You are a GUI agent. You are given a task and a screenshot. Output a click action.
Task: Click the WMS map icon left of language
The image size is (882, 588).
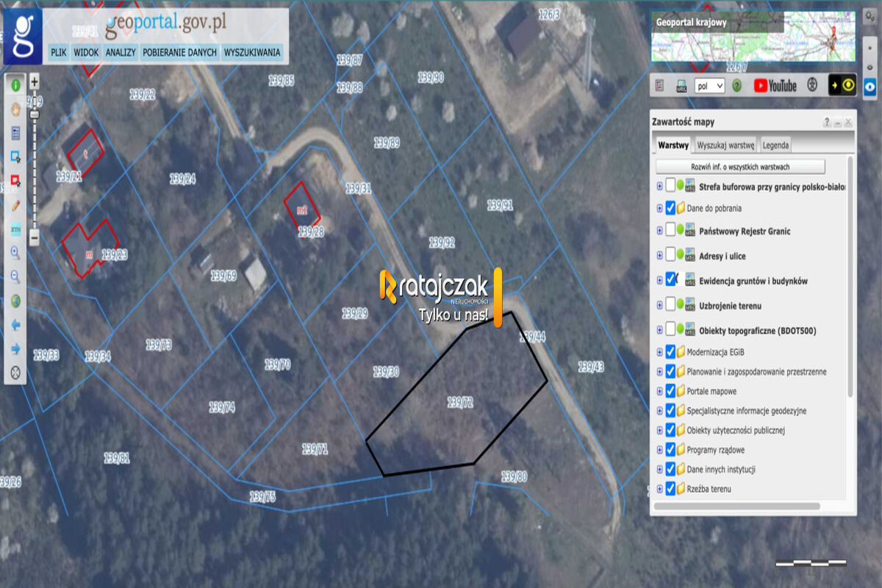pyautogui.click(x=681, y=85)
